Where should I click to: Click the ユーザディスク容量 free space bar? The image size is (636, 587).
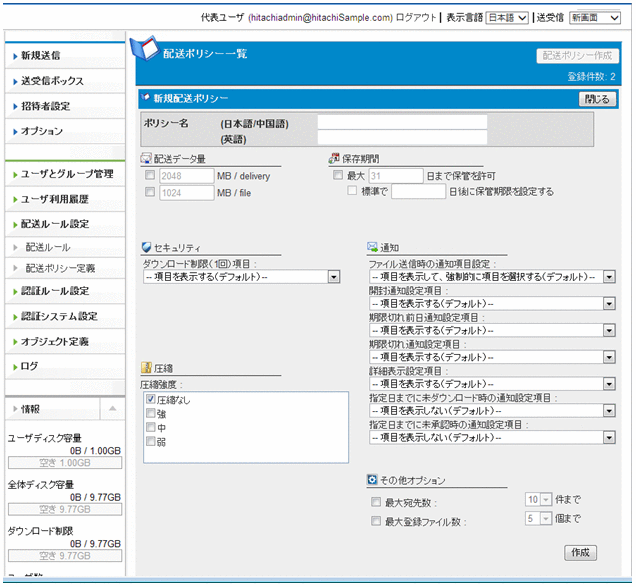click(65, 462)
